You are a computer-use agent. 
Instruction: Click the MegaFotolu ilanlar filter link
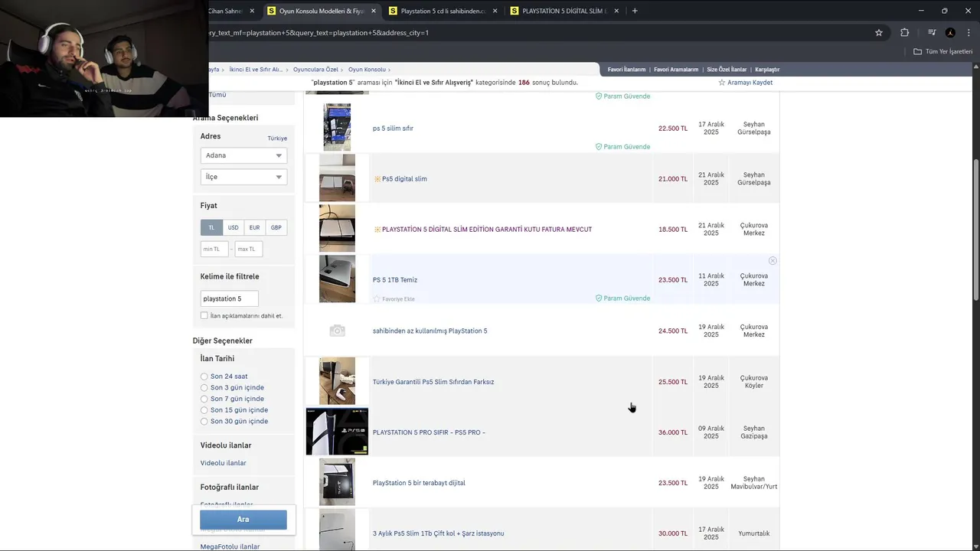point(230,546)
